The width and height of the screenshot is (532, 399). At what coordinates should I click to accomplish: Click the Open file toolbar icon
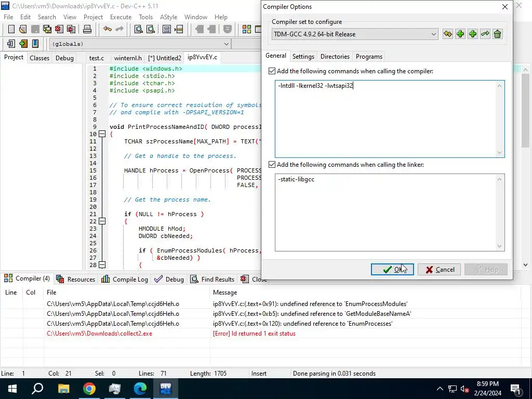23,30
